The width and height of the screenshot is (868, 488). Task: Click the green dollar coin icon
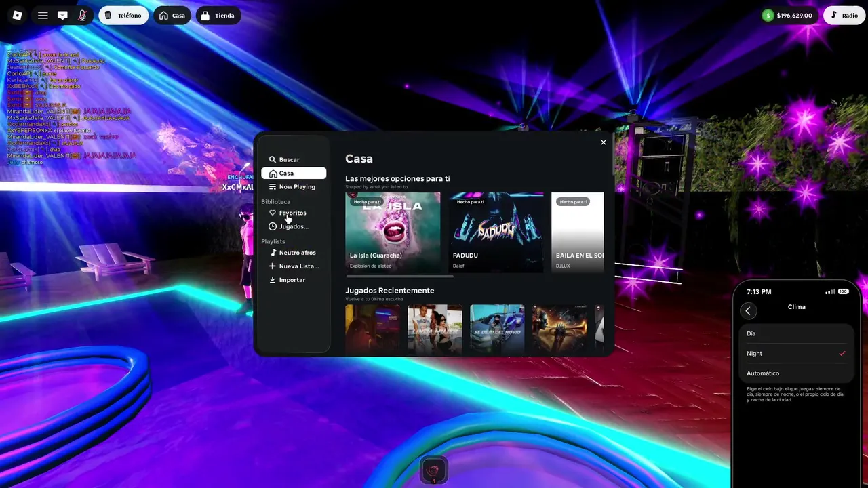click(x=768, y=16)
